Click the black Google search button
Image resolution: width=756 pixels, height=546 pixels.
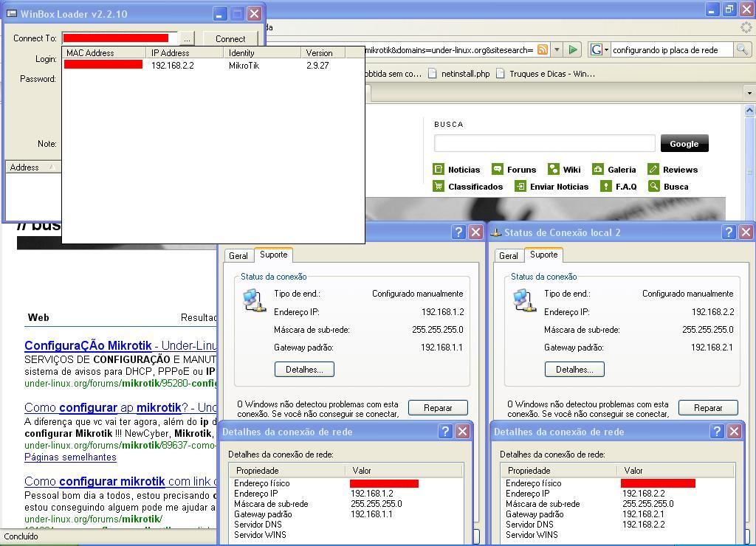point(684,144)
